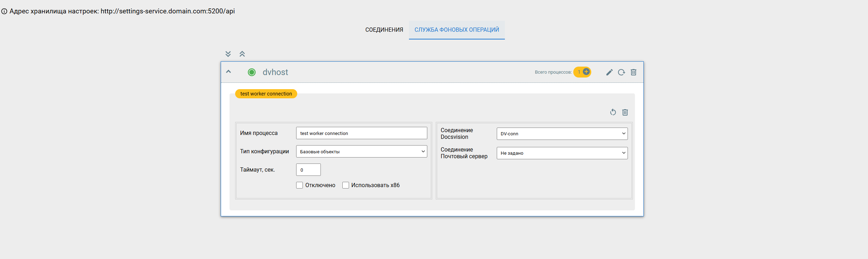Collapse all hosts with double-up chevron

[242, 54]
